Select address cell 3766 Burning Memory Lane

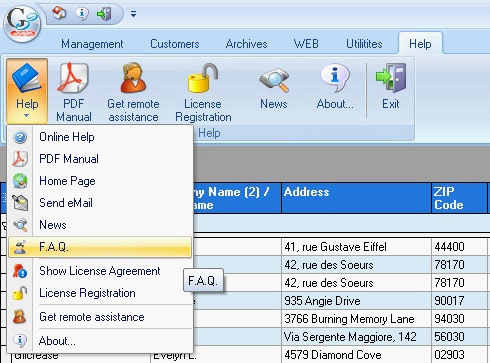tap(356, 319)
